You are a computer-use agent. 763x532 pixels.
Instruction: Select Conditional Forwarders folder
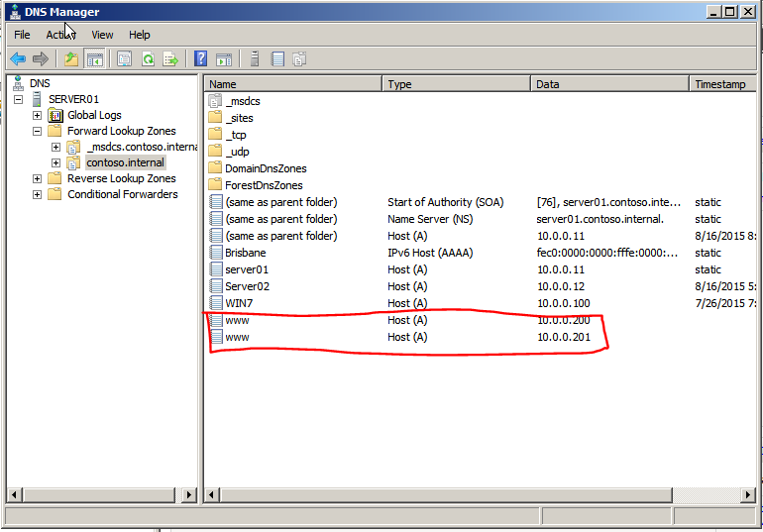click(123, 194)
